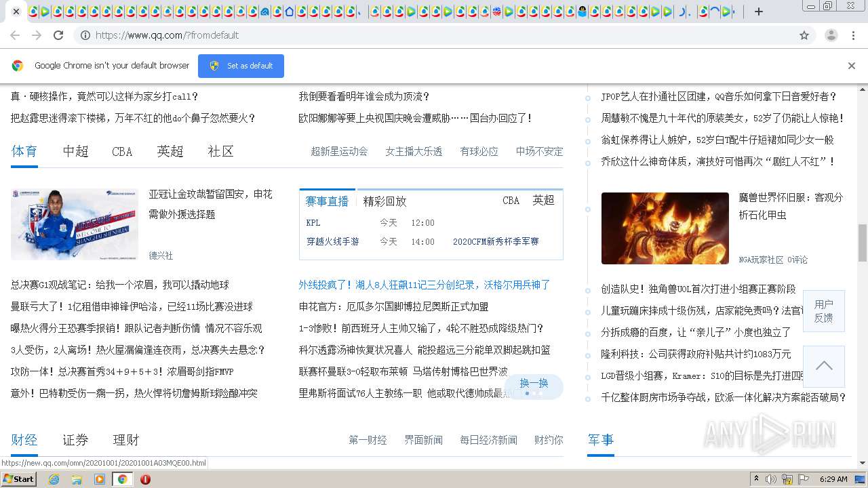Open 中场不安定 link
Viewport: 868px width, 488px height.
[x=539, y=151]
